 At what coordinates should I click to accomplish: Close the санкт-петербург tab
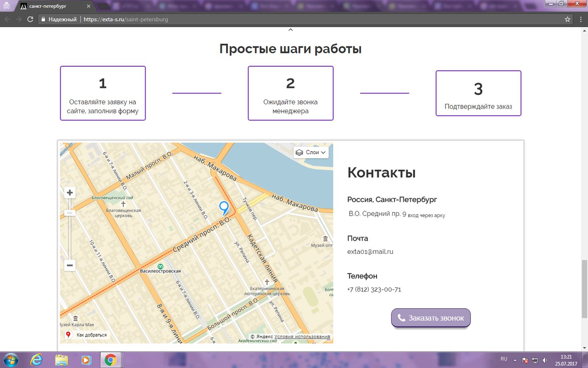88,6
